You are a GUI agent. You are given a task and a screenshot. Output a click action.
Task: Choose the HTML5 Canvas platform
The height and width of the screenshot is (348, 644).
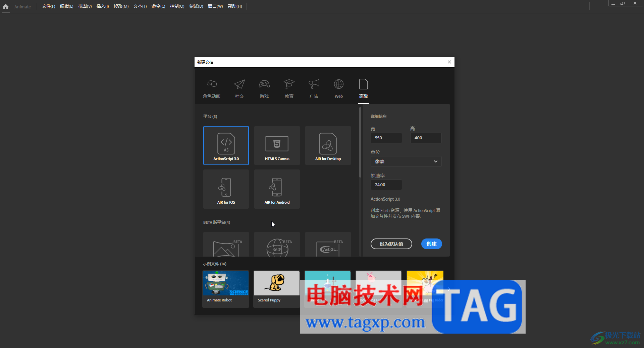pos(277,145)
